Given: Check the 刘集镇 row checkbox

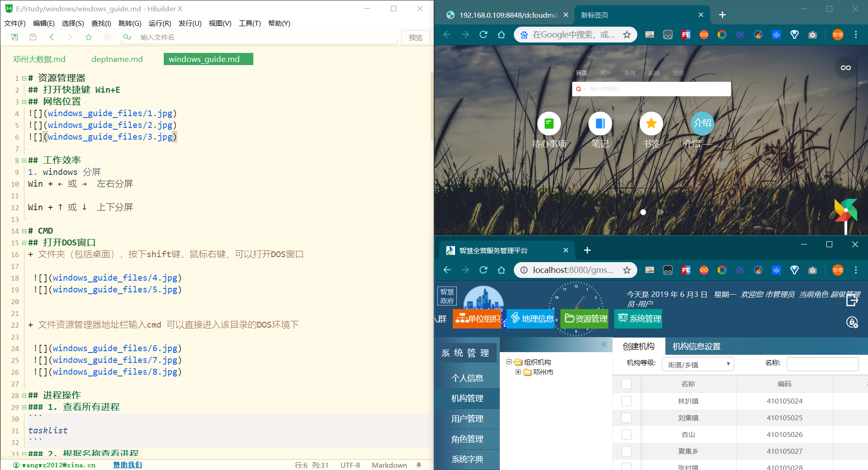Looking at the screenshot, I should tap(626, 418).
